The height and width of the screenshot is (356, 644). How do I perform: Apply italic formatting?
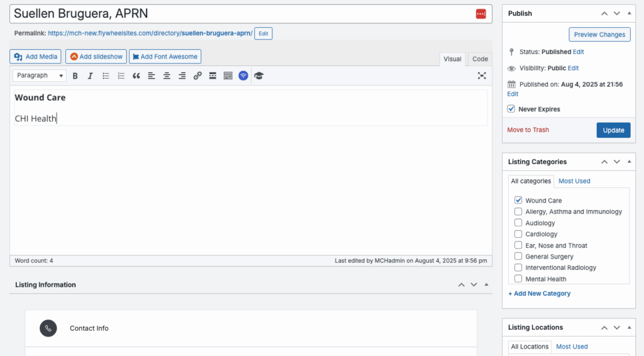(90, 75)
